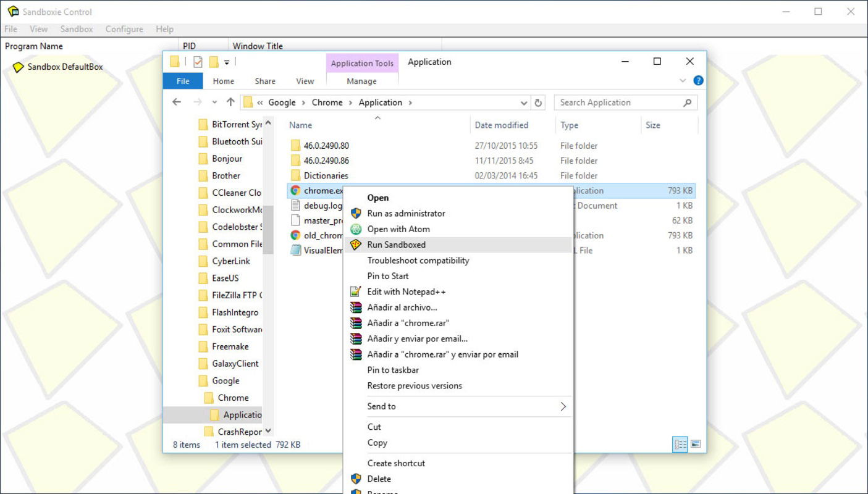Image resolution: width=868 pixels, height=494 pixels.
Task: Open the Explorer File tab
Action: 183,81
